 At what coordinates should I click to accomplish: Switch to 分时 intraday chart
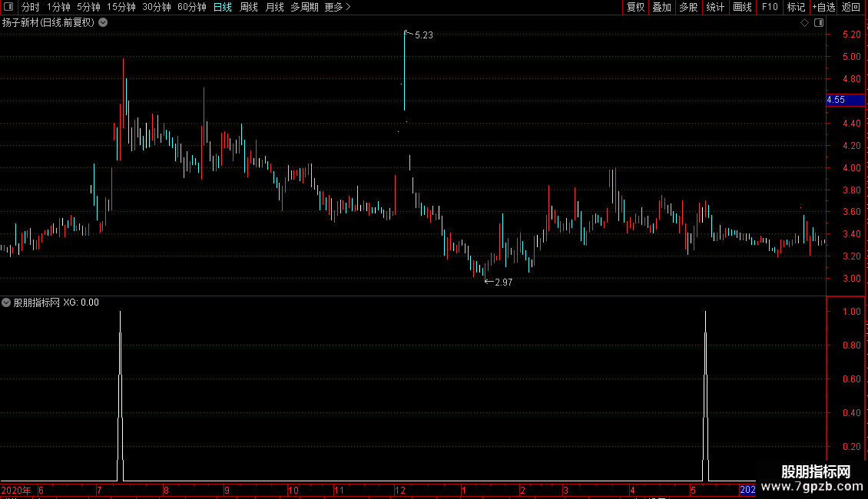31,7
